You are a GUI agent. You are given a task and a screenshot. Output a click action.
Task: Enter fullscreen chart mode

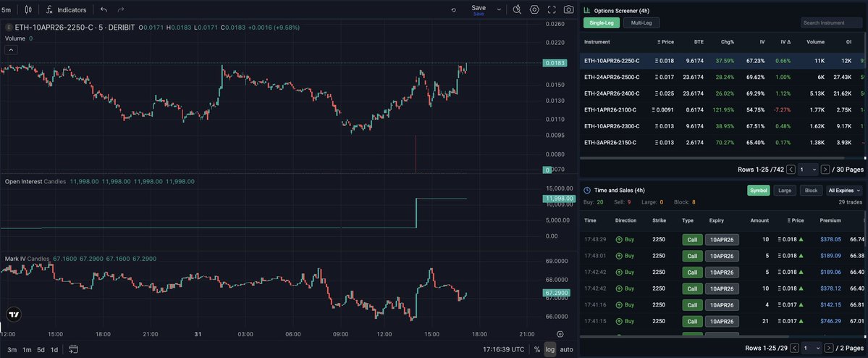click(x=552, y=9)
